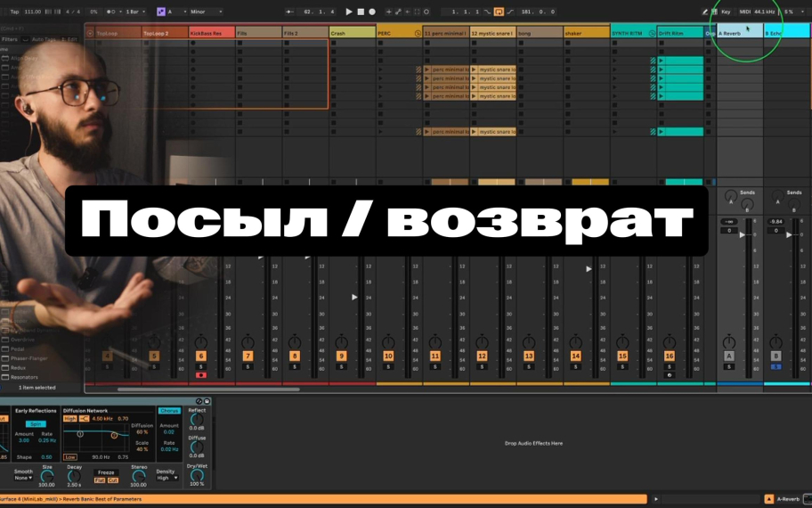This screenshot has height=508, width=812.
Task: Click the Spin button in Early Reflections
Action: [x=36, y=423]
